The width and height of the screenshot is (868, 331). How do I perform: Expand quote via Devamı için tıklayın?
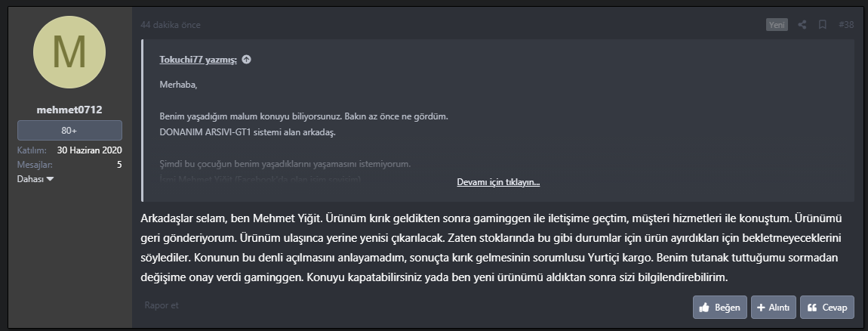point(497,182)
